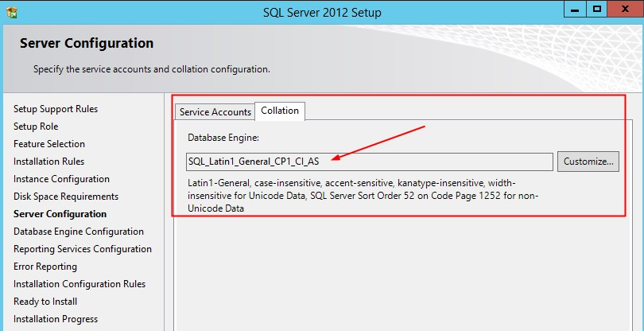Minimize the SQL Server 2012 Setup window
Screen dimensions: 644x331
(575, 9)
